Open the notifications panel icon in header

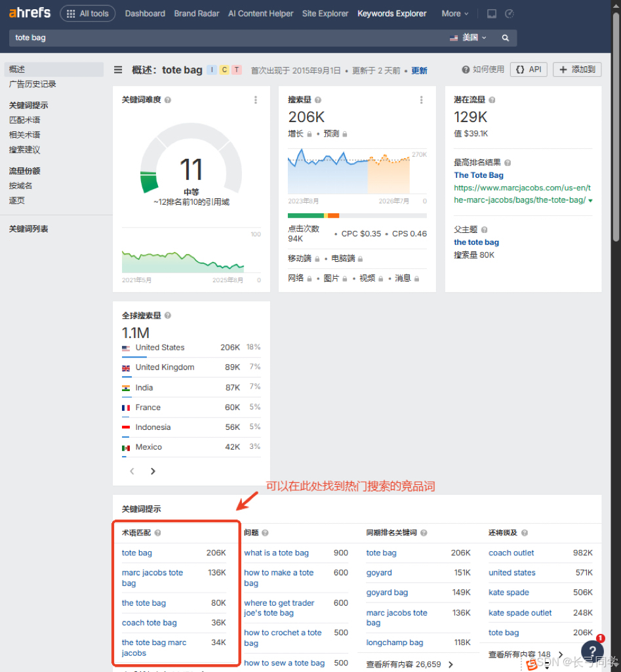[x=492, y=14]
